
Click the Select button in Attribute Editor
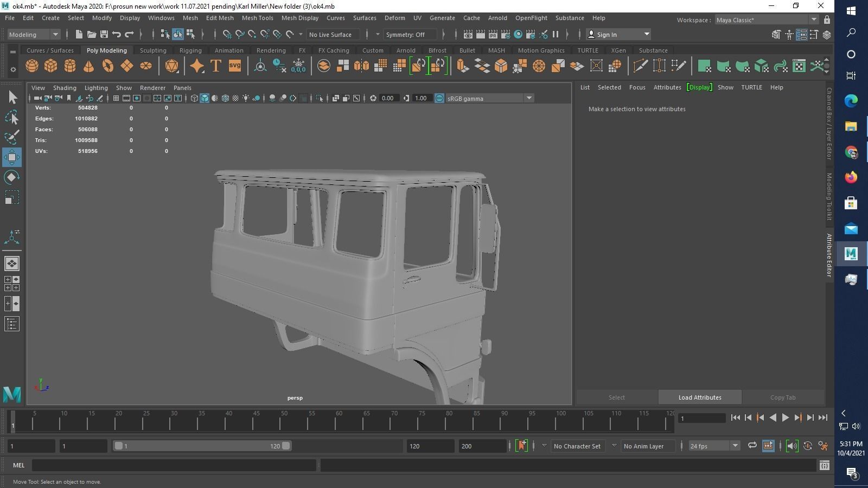(x=616, y=397)
